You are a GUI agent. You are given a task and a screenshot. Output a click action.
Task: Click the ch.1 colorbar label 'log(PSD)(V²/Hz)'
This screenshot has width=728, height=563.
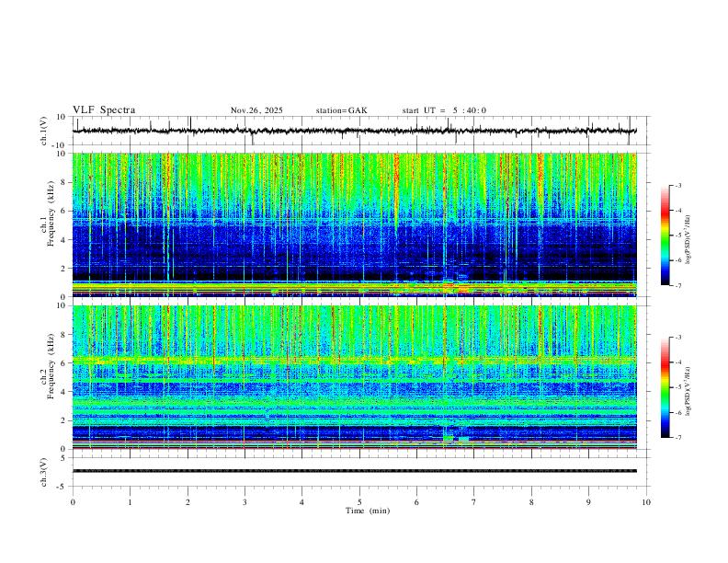[x=688, y=239]
